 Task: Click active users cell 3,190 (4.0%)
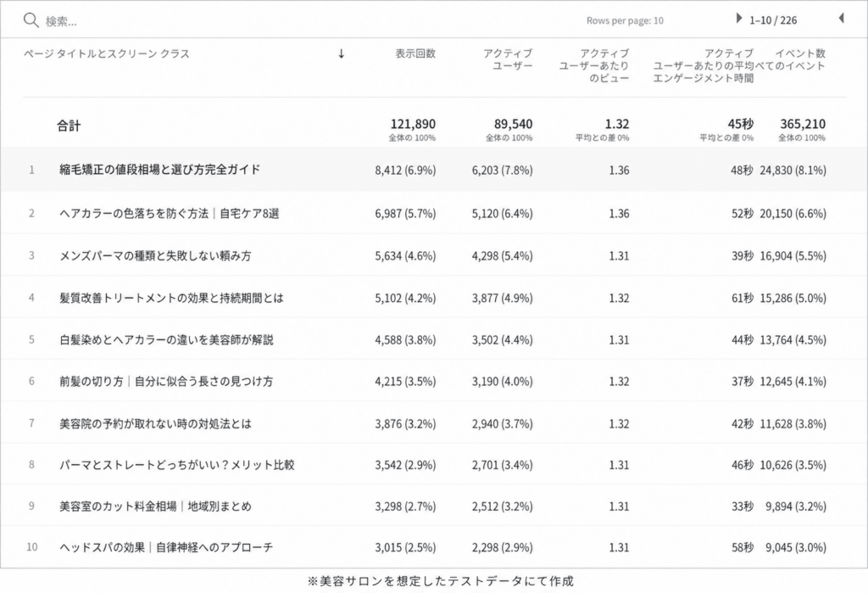tap(502, 381)
